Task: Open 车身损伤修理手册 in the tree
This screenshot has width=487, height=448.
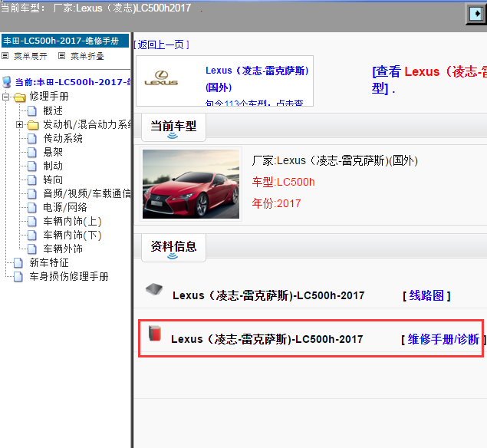Action: (69, 276)
